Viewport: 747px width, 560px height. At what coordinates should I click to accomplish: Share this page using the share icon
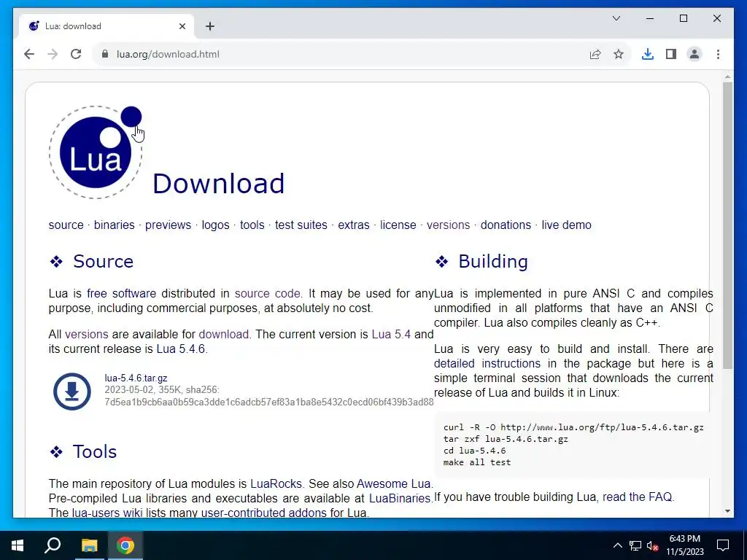595,54
